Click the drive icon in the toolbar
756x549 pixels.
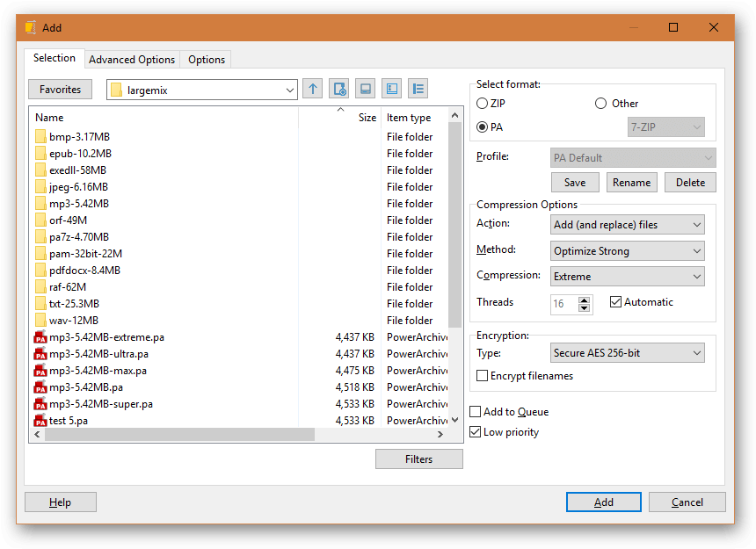[365, 89]
